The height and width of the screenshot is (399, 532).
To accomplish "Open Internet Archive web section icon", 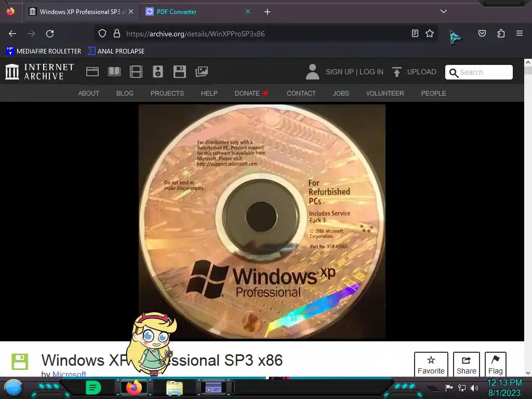I will [x=92, y=72].
